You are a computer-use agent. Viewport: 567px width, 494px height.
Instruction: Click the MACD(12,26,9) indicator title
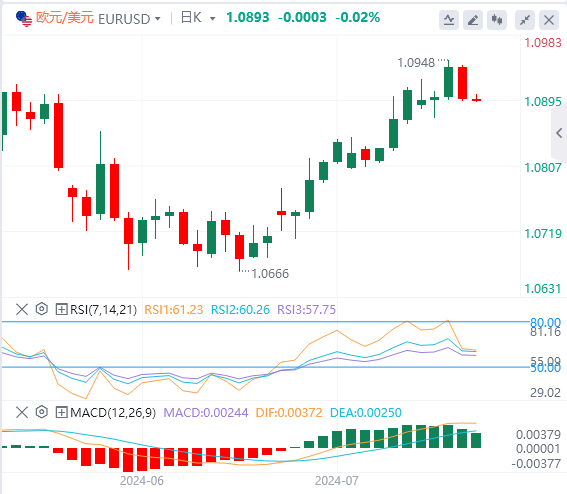(x=113, y=412)
